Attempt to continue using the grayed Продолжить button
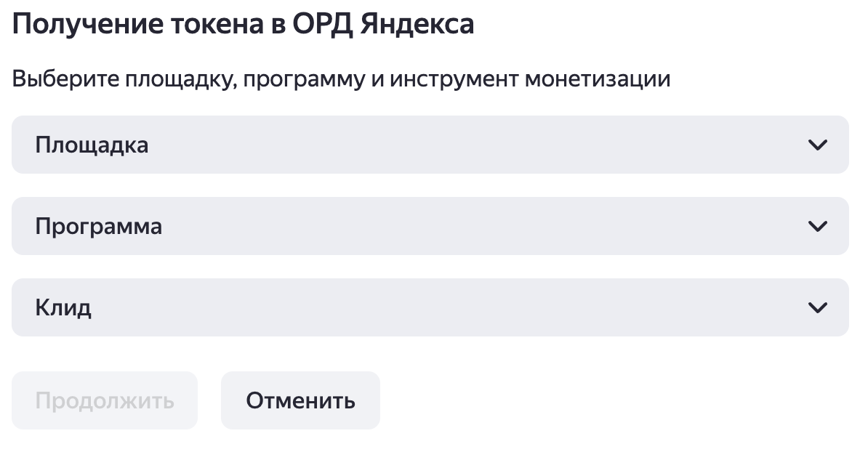Image resolution: width=868 pixels, height=452 pixels. (105, 400)
